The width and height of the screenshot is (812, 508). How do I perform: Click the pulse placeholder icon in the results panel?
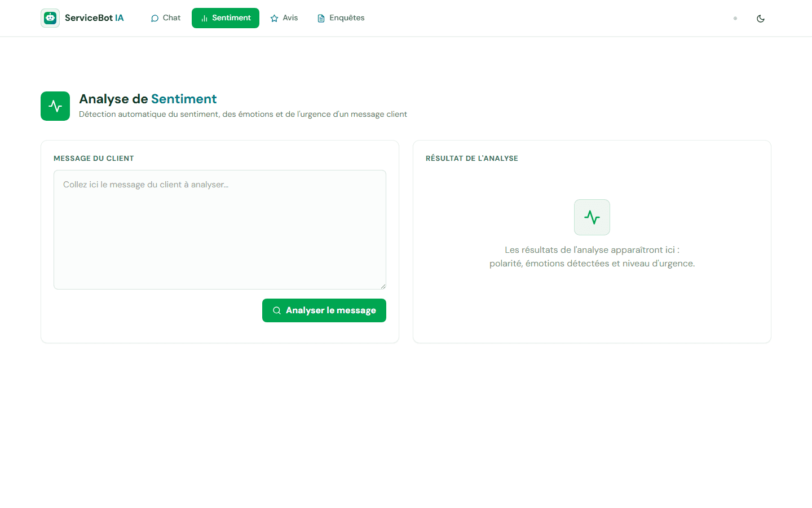tap(592, 217)
